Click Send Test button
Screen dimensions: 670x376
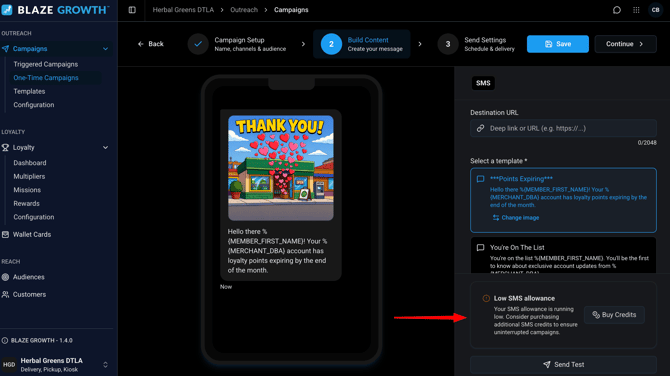563,364
